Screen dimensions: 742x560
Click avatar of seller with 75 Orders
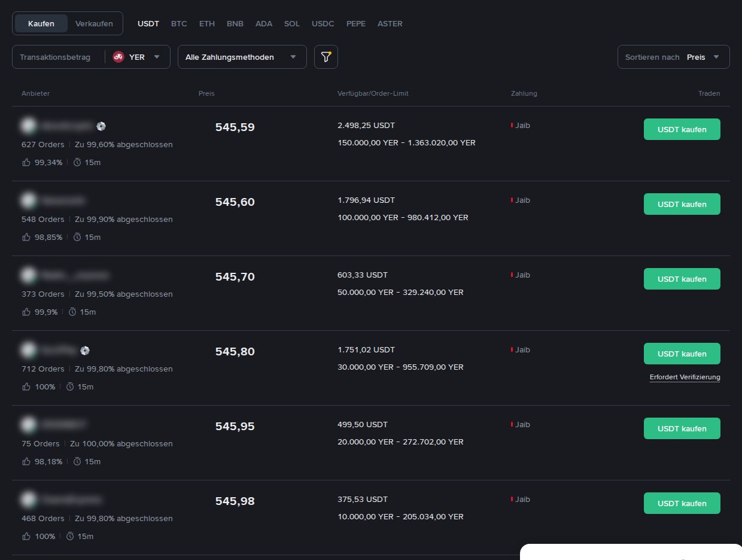click(28, 425)
